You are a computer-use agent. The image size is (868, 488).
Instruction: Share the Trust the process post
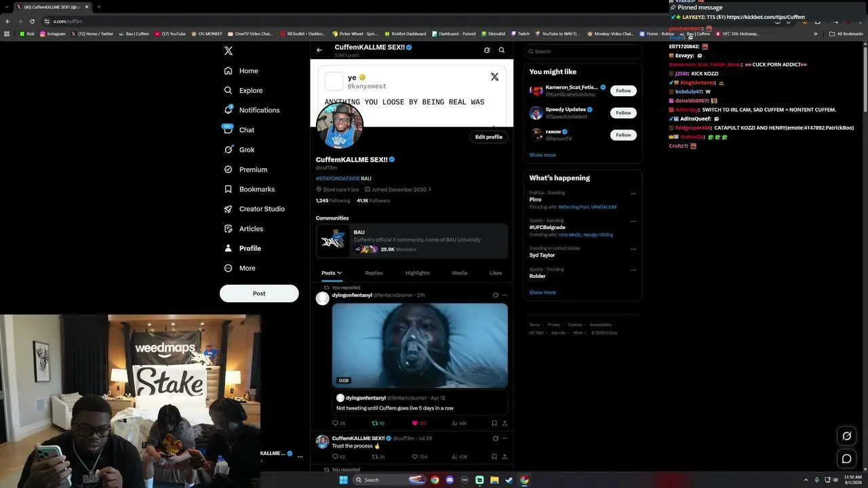pos(505,457)
